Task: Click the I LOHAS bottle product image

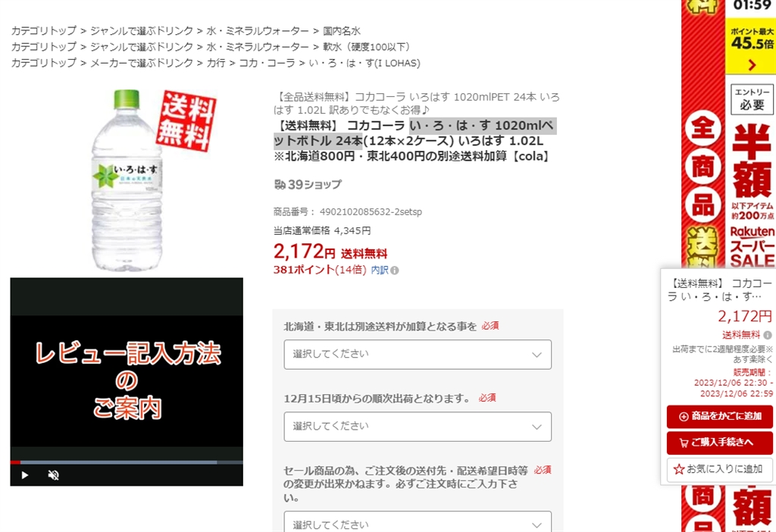Action: tap(127, 180)
